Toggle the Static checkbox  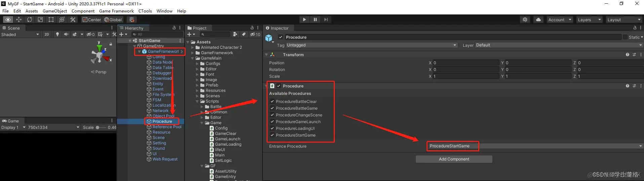click(x=625, y=37)
